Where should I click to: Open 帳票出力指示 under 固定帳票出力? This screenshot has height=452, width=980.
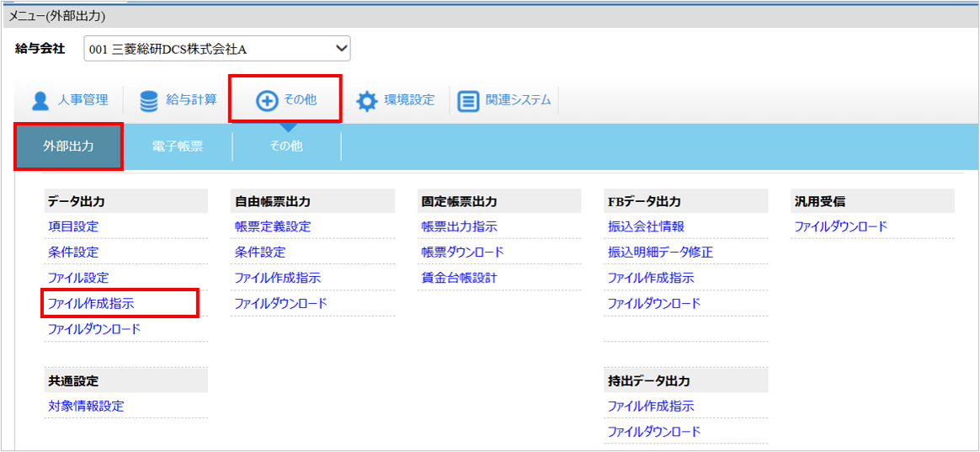click(460, 226)
